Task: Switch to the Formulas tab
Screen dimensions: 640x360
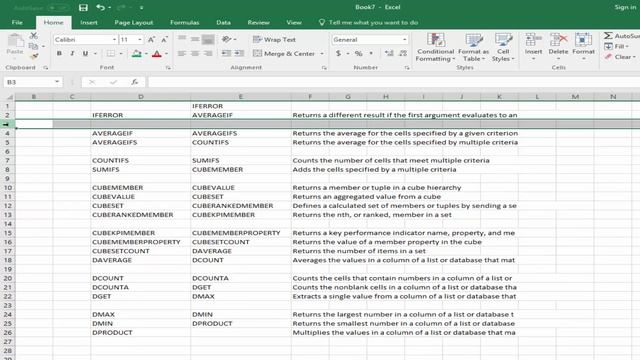Action: pos(184,22)
